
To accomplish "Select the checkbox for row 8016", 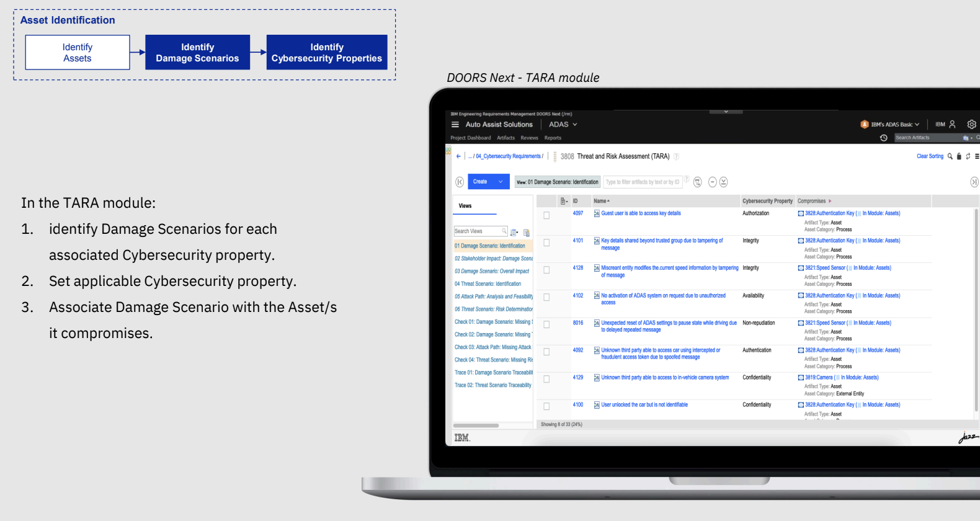I will coord(546,324).
